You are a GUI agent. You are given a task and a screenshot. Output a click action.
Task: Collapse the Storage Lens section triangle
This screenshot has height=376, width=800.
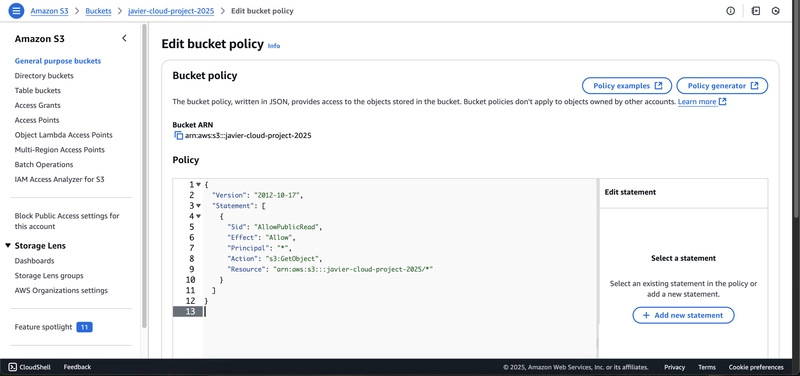pyautogui.click(x=8, y=245)
